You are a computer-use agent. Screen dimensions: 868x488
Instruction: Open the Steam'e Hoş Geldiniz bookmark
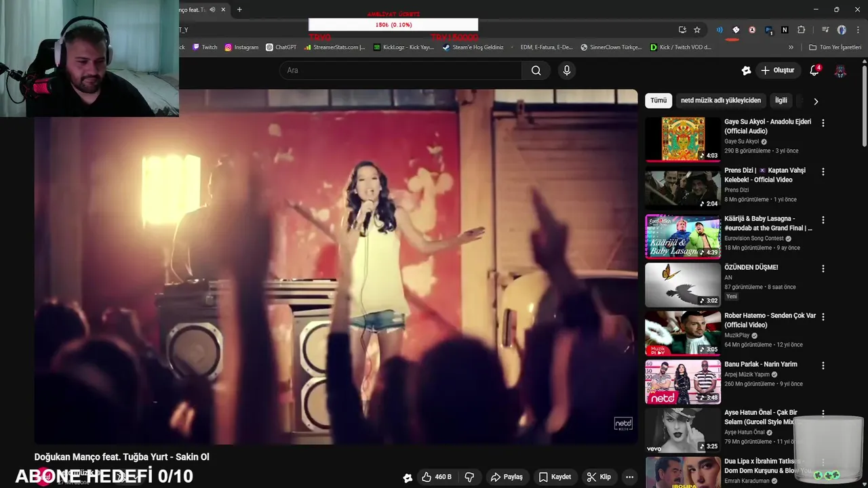(x=473, y=47)
